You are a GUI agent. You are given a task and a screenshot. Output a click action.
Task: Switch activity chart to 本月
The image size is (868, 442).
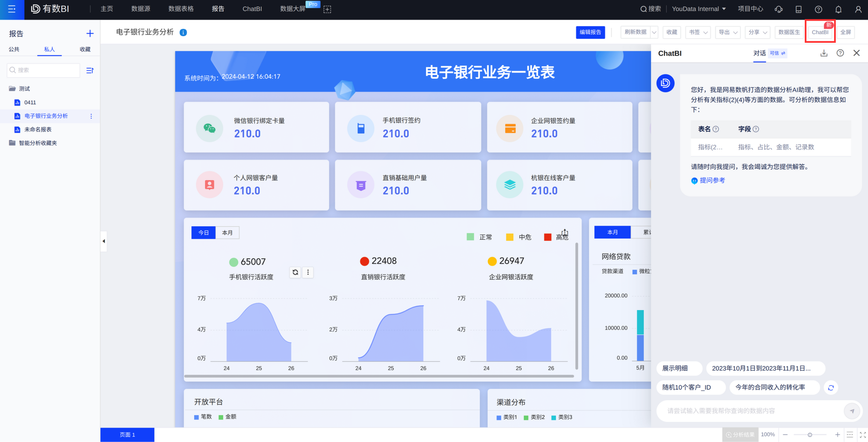227,233
